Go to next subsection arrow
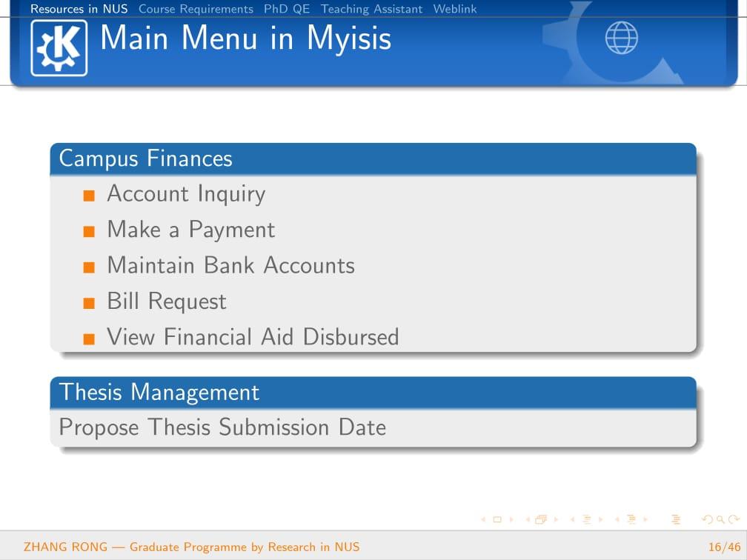The image size is (747, 560). 601,519
